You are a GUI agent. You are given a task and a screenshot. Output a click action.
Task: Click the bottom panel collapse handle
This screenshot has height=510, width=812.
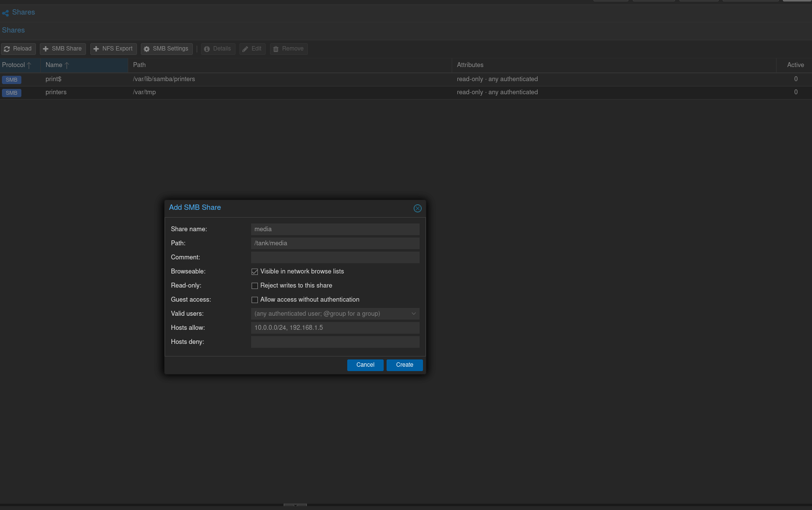[x=295, y=505]
